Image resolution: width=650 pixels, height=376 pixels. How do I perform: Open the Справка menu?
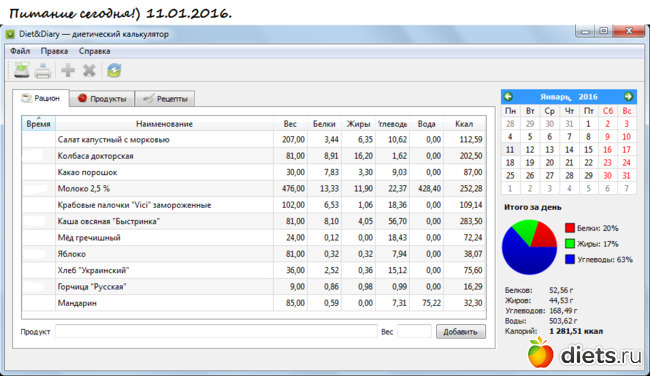pos(95,51)
